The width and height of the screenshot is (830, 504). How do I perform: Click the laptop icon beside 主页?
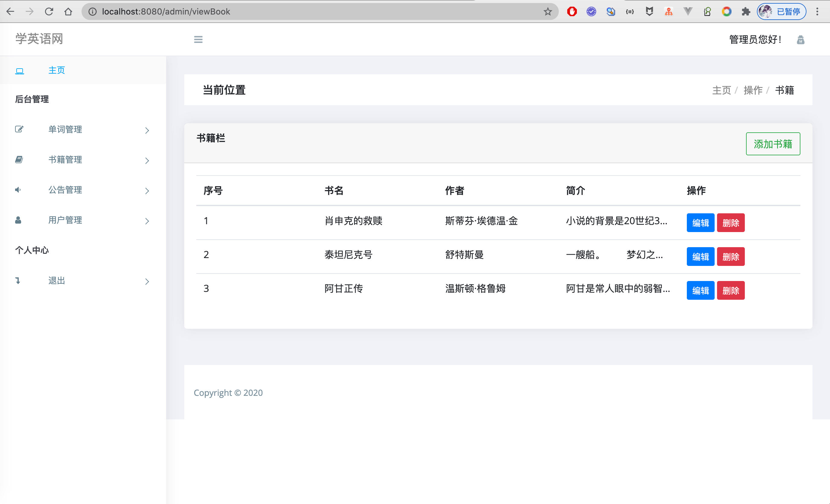click(20, 71)
